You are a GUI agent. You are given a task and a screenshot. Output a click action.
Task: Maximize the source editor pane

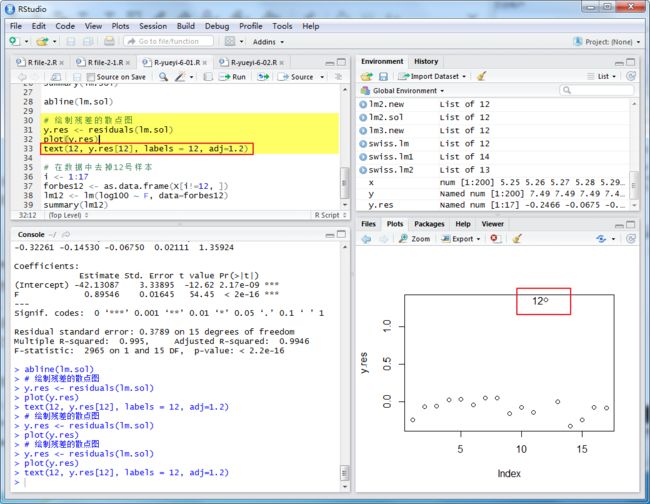[341, 62]
